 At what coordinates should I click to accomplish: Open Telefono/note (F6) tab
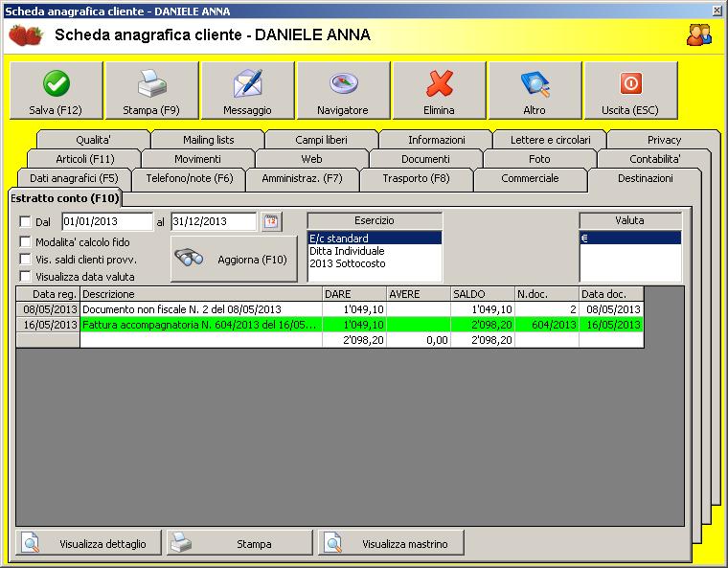pos(190,178)
